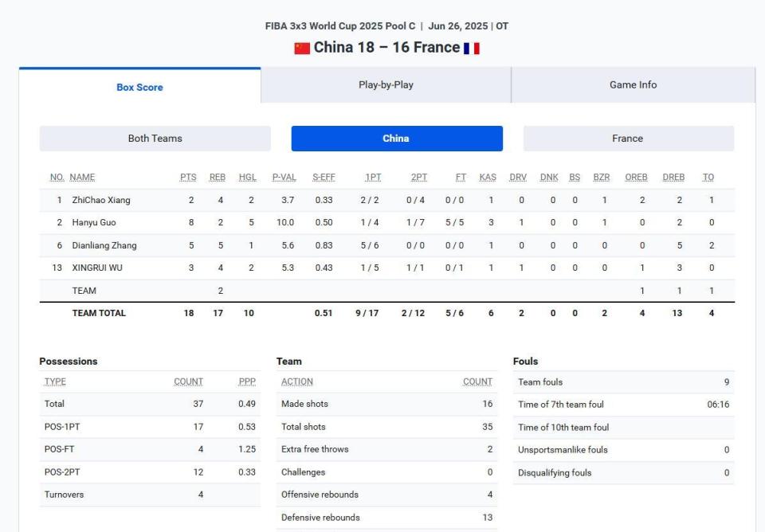Select the China team filter button
The height and width of the screenshot is (532, 765).
coord(397,139)
